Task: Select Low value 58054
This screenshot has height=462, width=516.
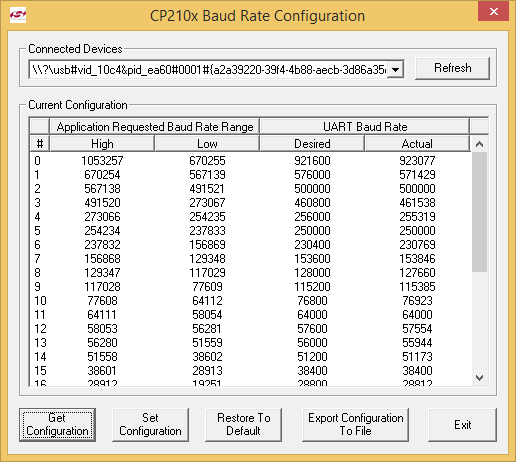Action: (x=207, y=315)
